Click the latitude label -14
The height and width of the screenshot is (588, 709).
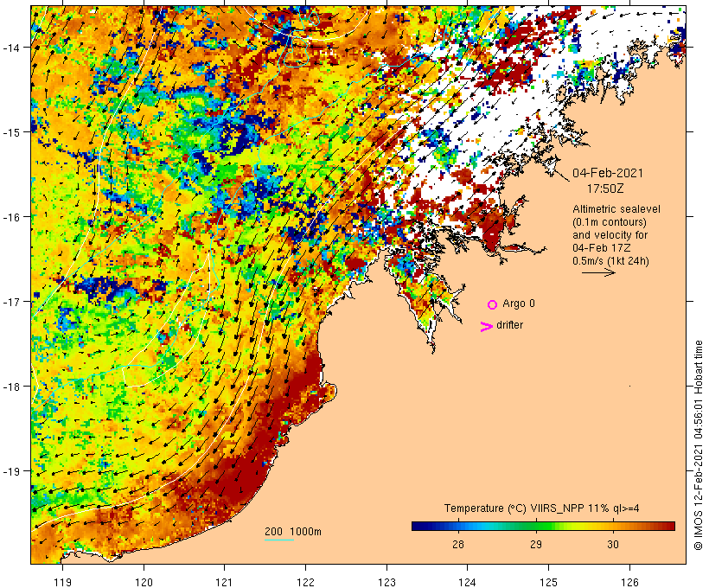[10, 47]
